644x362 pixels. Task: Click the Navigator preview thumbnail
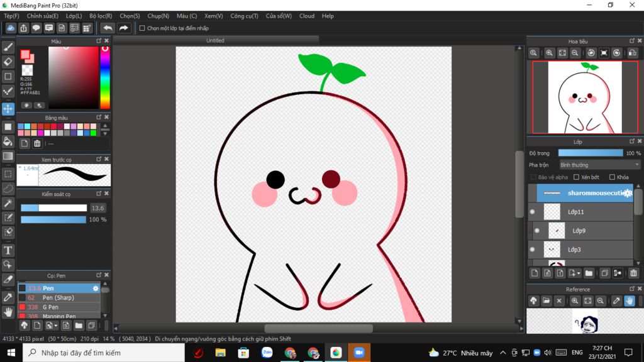[x=585, y=97]
